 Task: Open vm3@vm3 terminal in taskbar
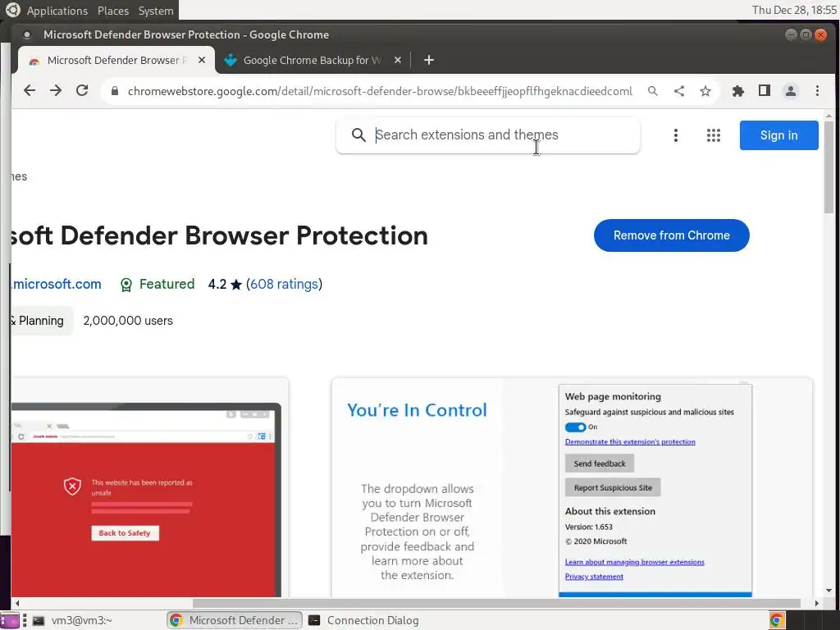click(x=72, y=620)
